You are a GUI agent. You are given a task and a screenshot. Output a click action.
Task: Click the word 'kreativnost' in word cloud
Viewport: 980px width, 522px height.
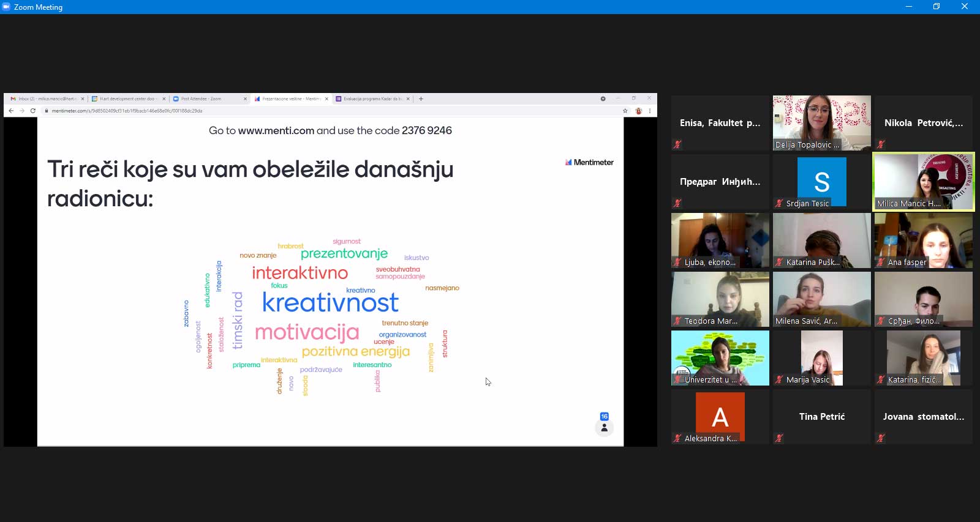[330, 303]
